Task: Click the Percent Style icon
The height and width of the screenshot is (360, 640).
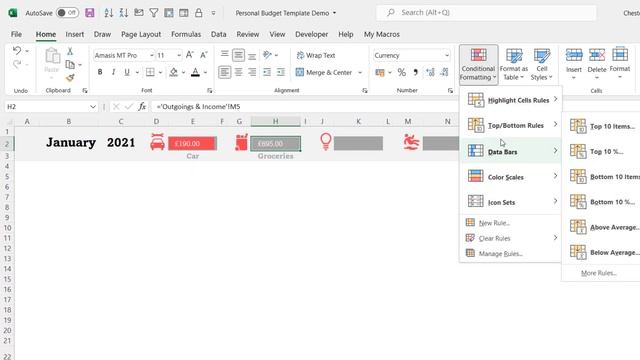Action: click(402, 72)
